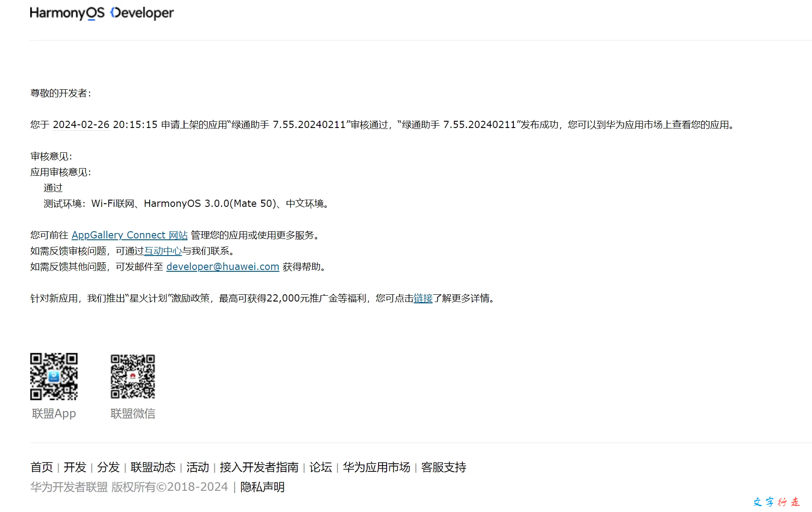Screen dimensions: 812x512
Task: Click the 联盟App label
Action: click(x=54, y=413)
